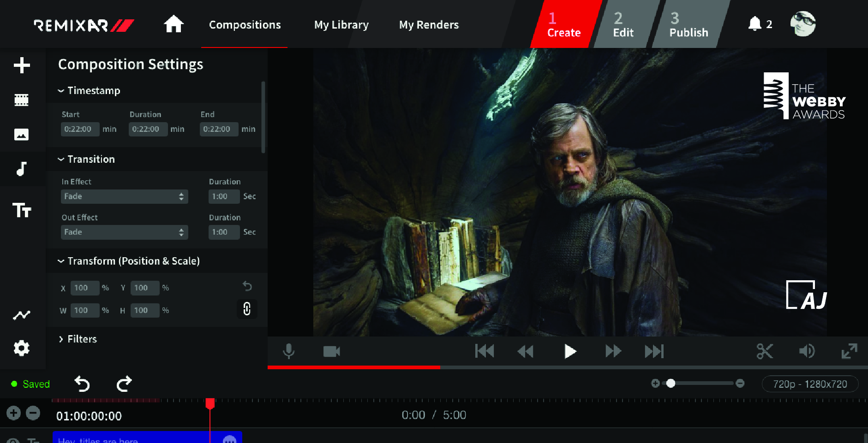The width and height of the screenshot is (868, 443).
Task: Skip to the end of video
Action: (654, 351)
